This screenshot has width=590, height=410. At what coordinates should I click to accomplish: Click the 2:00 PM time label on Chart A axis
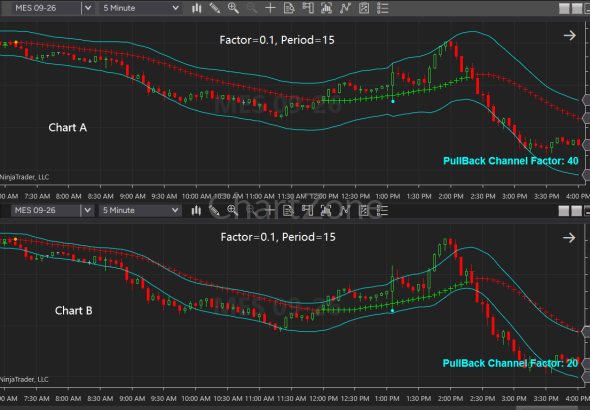[451, 196]
